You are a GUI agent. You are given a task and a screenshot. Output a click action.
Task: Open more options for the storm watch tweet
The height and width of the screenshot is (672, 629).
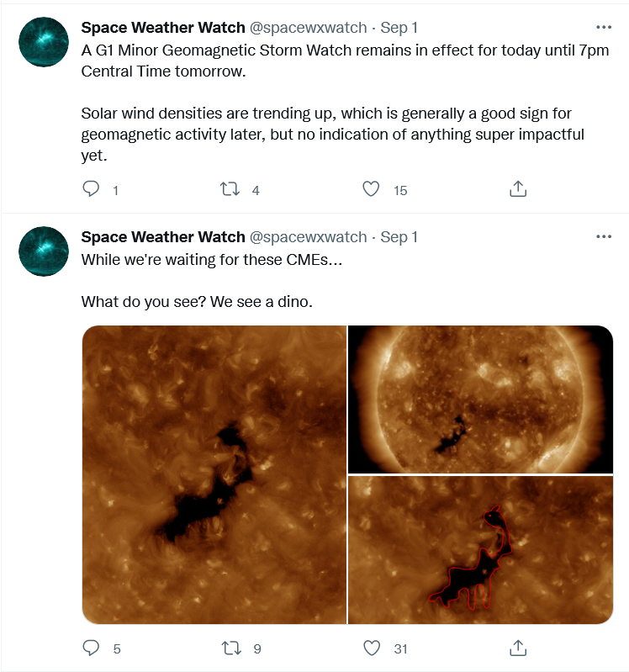604,27
